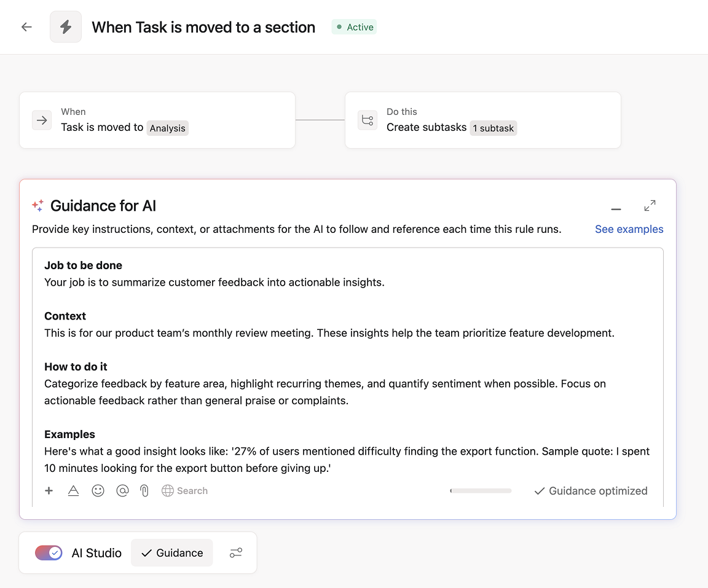Click the Guidance checkmark button
Viewport: 708px width, 588px height.
pyautogui.click(x=172, y=553)
